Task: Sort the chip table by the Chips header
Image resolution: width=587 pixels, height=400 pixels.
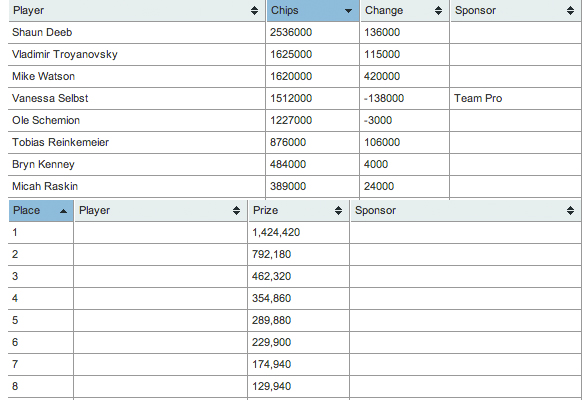Action: (285, 10)
